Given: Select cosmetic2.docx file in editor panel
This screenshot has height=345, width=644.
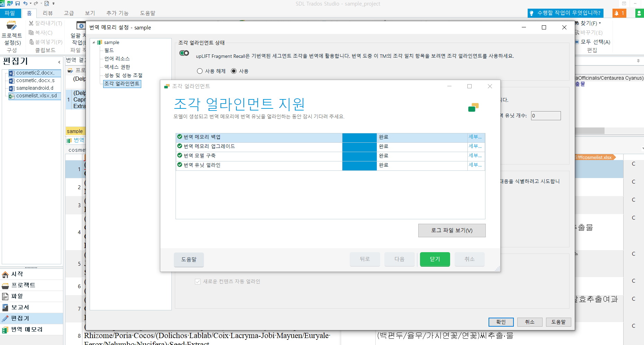Looking at the screenshot, I should tap(35, 73).
